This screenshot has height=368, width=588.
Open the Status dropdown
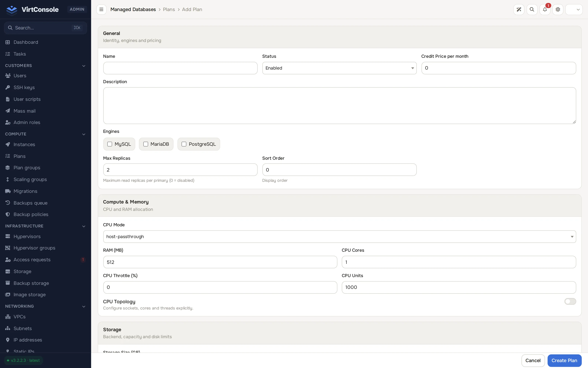click(x=339, y=68)
